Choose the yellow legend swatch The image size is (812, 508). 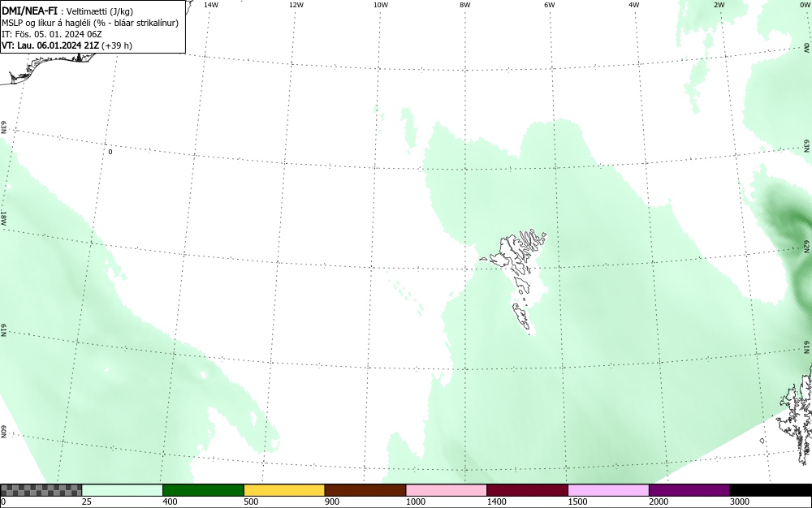point(284,490)
